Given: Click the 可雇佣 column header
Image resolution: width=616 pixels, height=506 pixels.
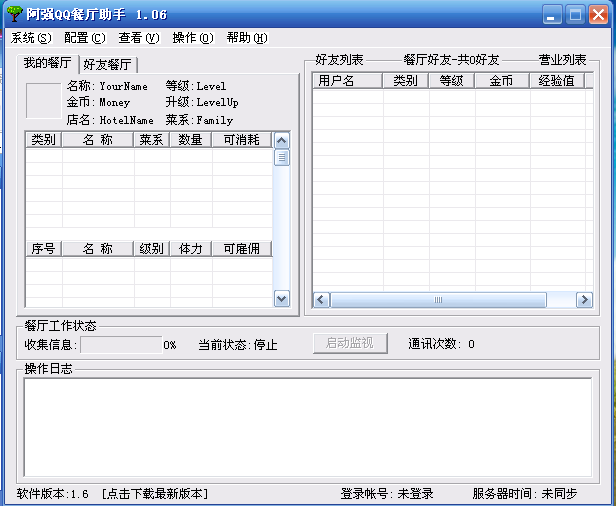Looking at the screenshot, I should coord(242,249).
